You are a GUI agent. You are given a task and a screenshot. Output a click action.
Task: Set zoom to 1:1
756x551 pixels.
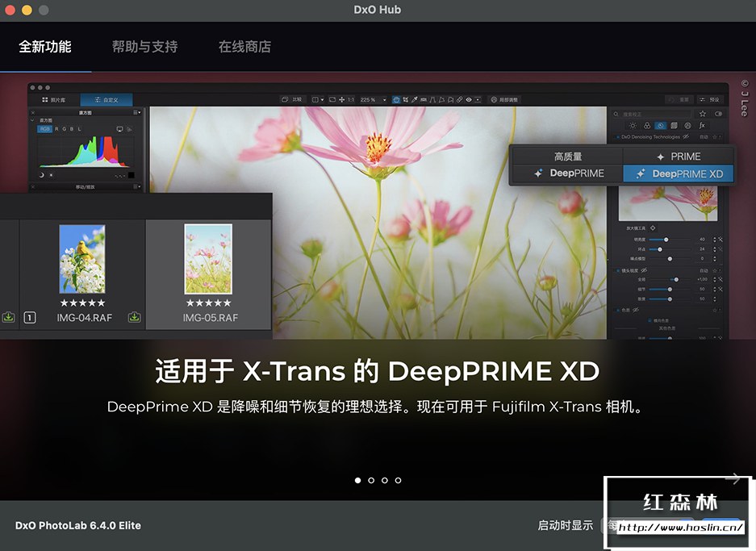pos(350,100)
